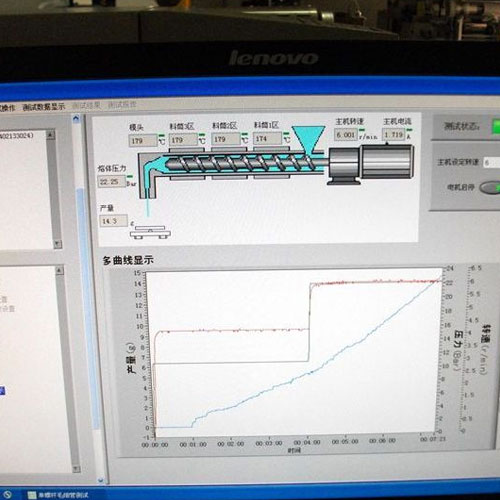Toggle the 电机启停 motor switch
Viewport: 500px width, 500px height.
click(x=490, y=188)
